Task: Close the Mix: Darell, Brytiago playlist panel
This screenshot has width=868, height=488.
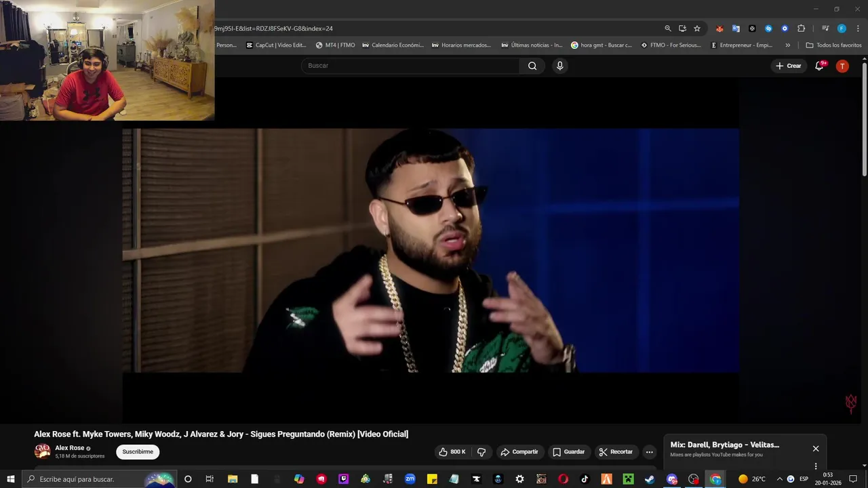Action: point(816,449)
